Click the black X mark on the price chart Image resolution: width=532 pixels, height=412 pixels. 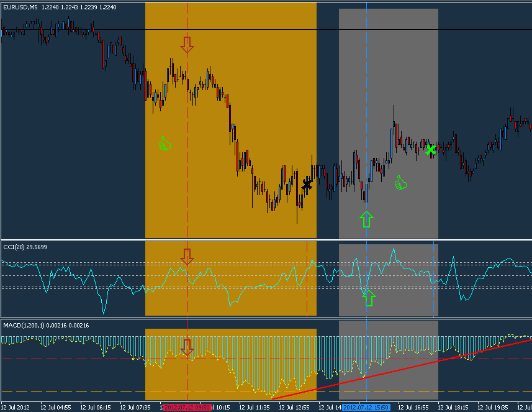click(307, 185)
